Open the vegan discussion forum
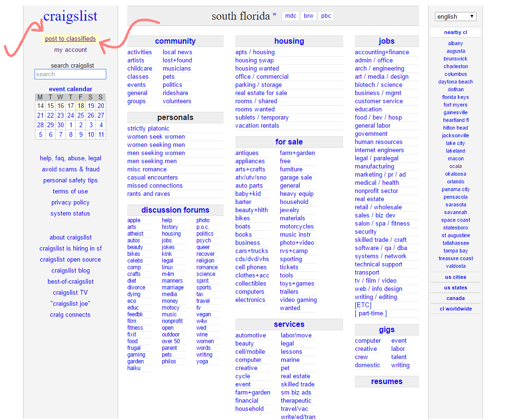The height and width of the screenshot is (420, 506). point(203,314)
